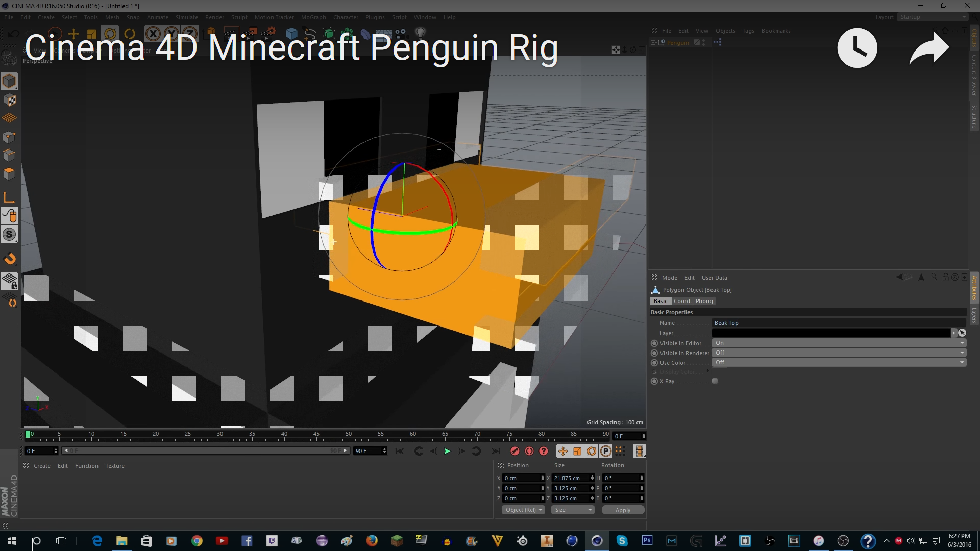The image size is (980, 551).
Task: Toggle the Z axis lock
Action: click(x=189, y=34)
